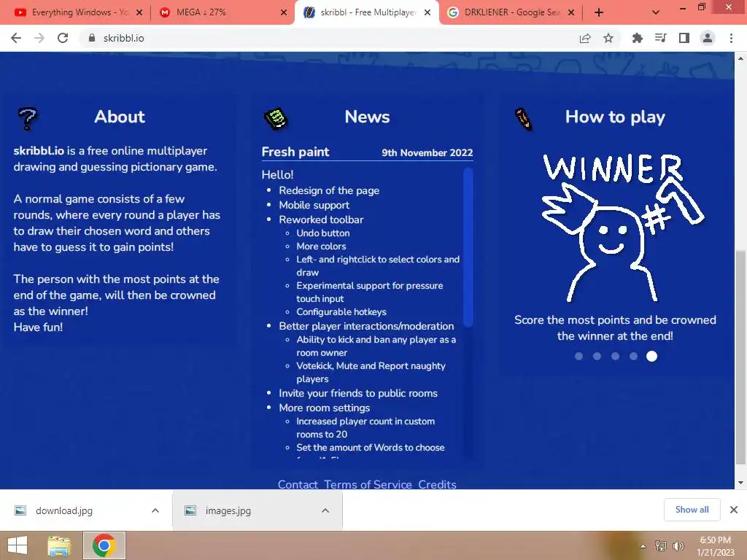Image resolution: width=747 pixels, height=560 pixels.
Task: Close the MEGA 27% tab
Action: coord(284,12)
